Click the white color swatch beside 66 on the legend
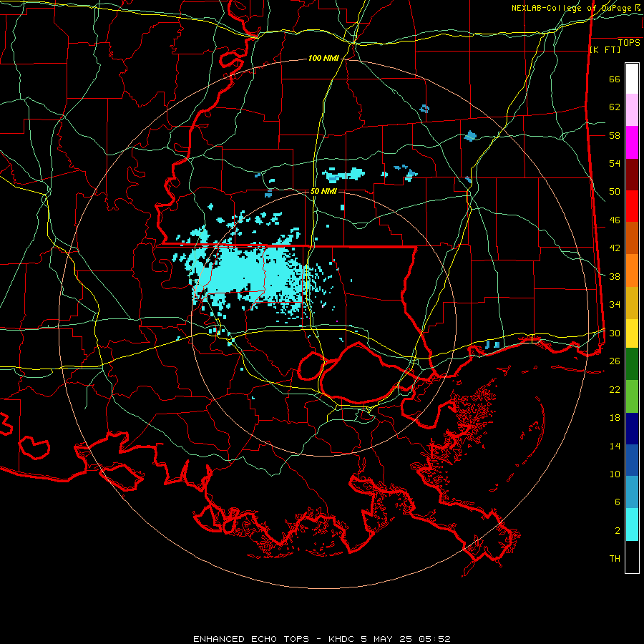644x644 pixels. pos(632,79)
